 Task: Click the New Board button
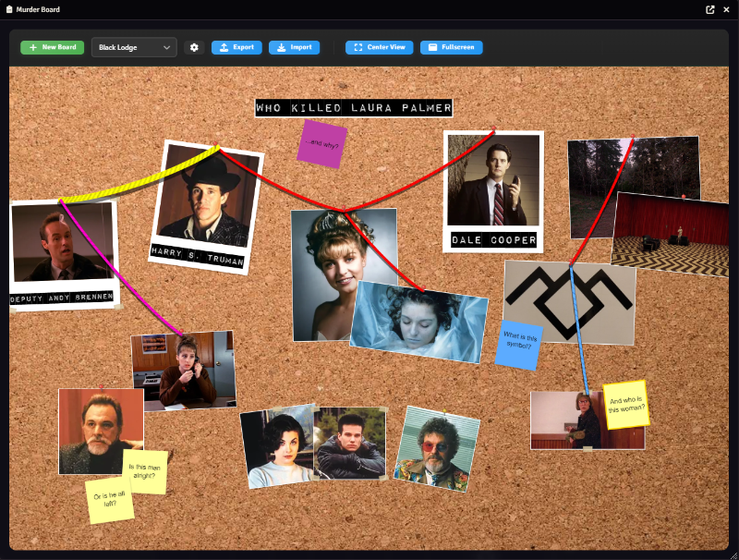(x=53, y=47)
